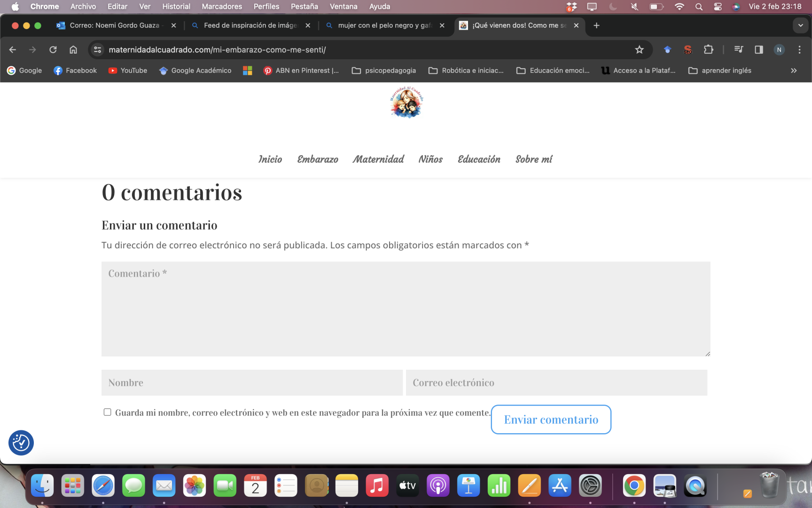Submit with Enviar comentario button
812x508 pixels.
pyautogui.click(x=551, y=420)
